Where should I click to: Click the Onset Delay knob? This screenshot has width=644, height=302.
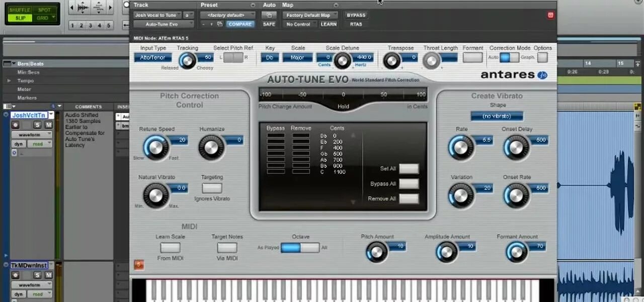pos(517,147)
